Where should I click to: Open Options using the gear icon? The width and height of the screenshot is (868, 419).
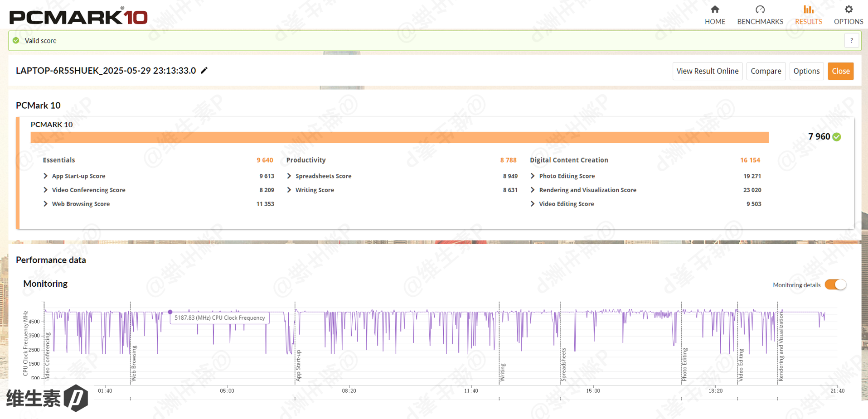click(x=848, y=10)
